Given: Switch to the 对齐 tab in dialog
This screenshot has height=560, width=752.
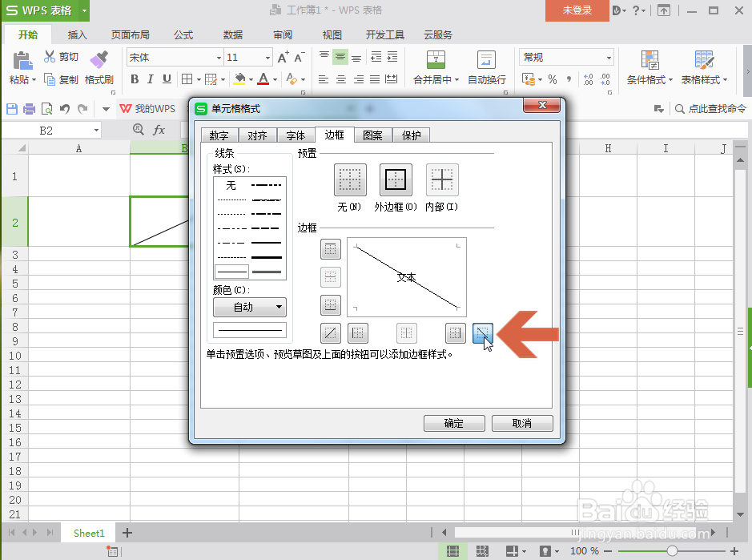Looking at the screenshot, I should pos(258,135).
